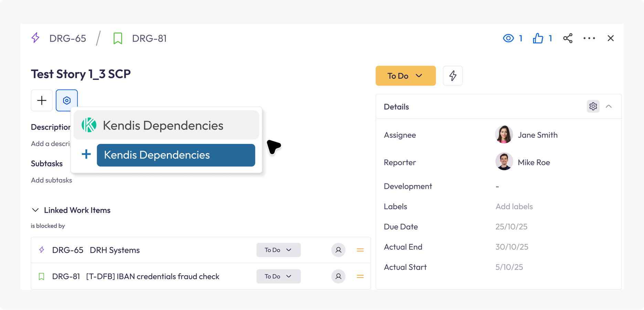This screenshot has height=310, width=644.
Task: Click the share icon in the header
Action: (568, 38)
